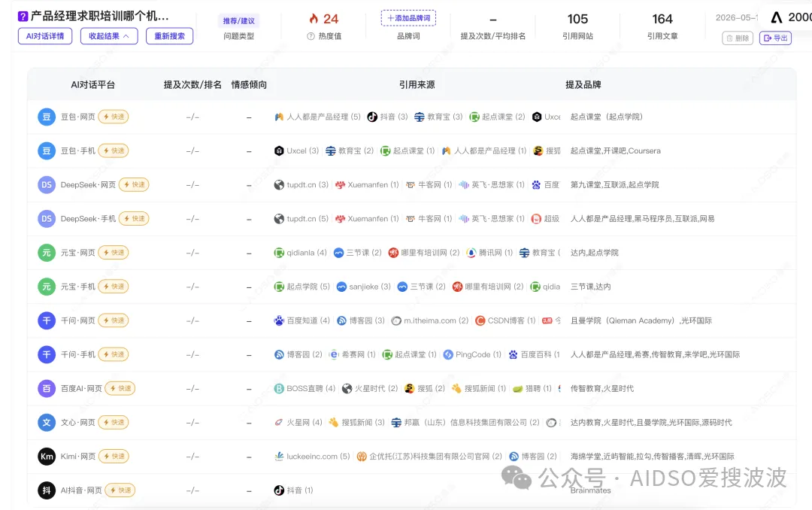This screenshot has height=510, width=812.
Task: Click Kimi·网页 Km avatar icon
Action: [x=47, y=456]
